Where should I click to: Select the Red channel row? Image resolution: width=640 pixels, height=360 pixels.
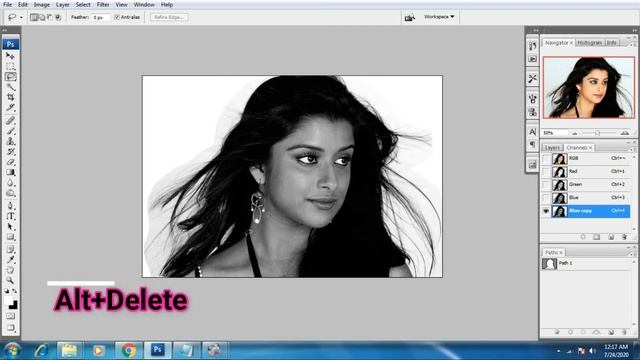(x=586, y=171)
